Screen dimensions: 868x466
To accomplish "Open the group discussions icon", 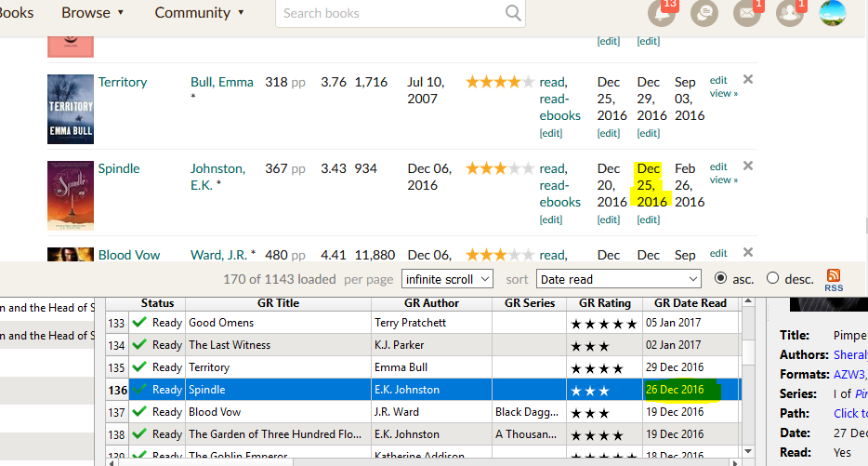I will [704, 14].
